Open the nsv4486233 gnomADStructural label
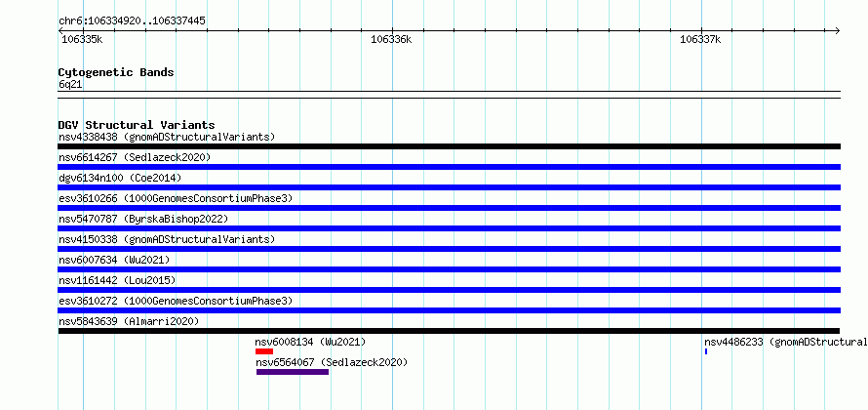The image size is (868, 410). [785, 342]
